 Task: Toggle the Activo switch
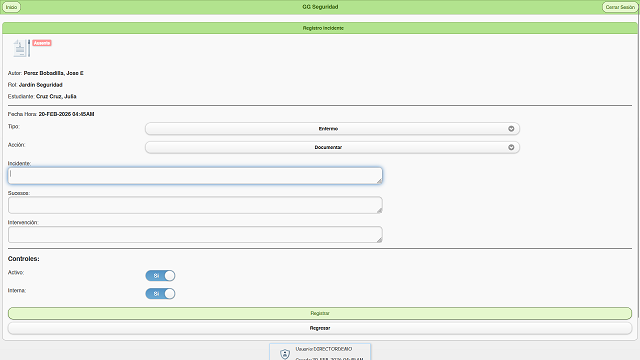pyautogui.click(x=160, y=276)
